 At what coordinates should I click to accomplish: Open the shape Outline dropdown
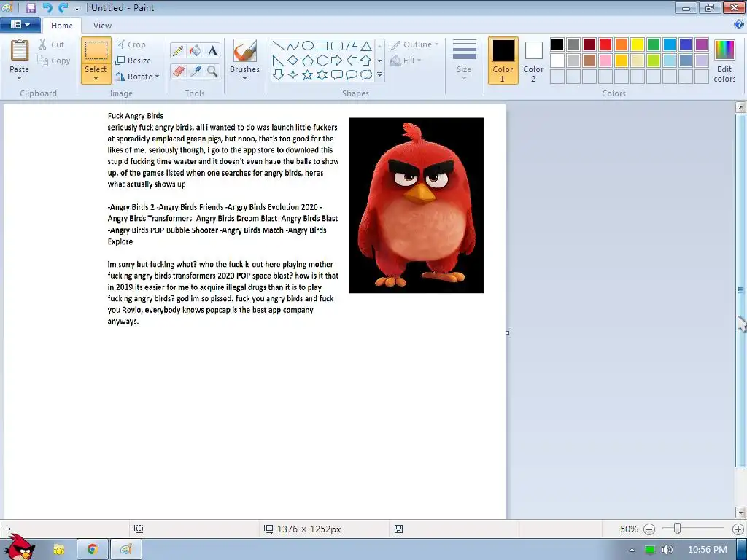(x=414, y=44)
